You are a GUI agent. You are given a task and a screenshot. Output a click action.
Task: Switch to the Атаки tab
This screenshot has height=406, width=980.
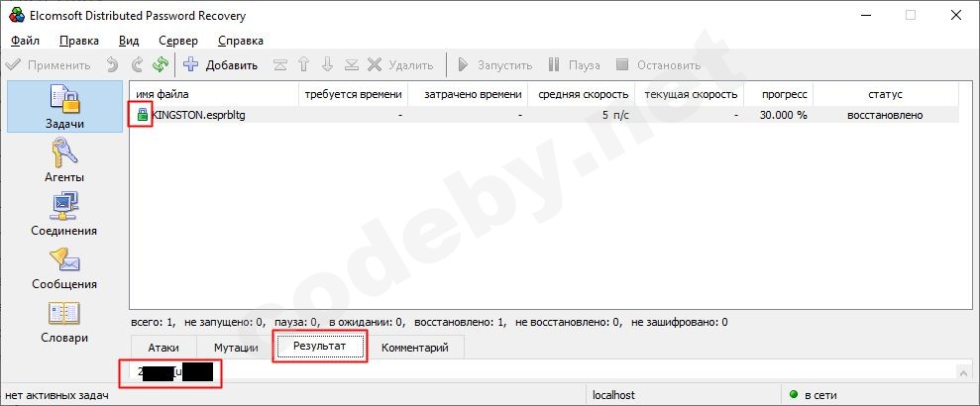pyautogui.click(x=163, y=348)
